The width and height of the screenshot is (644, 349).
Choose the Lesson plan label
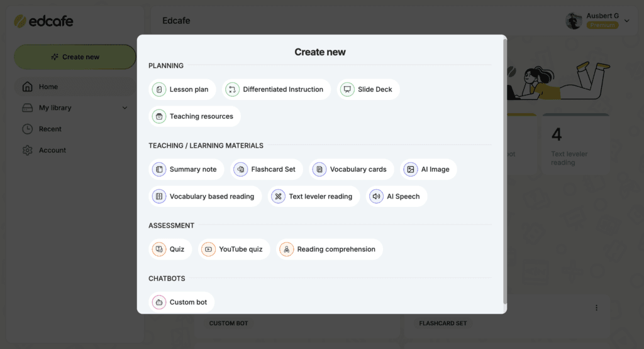click(x=189, y=89)
